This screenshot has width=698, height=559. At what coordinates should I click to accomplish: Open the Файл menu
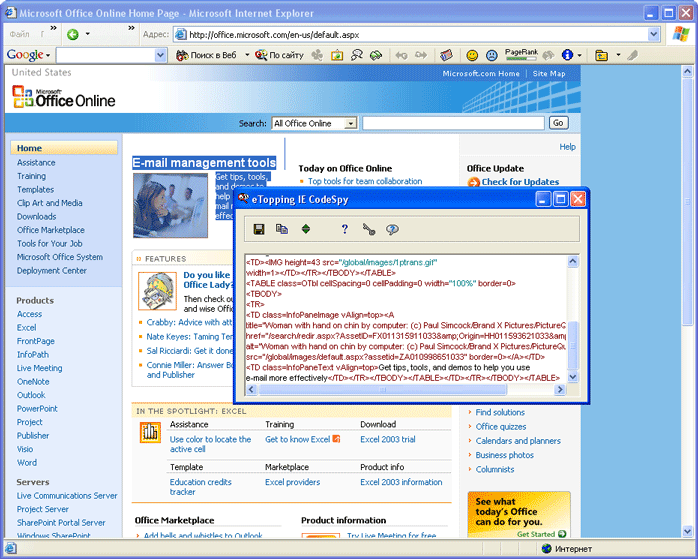pos(19,34)
